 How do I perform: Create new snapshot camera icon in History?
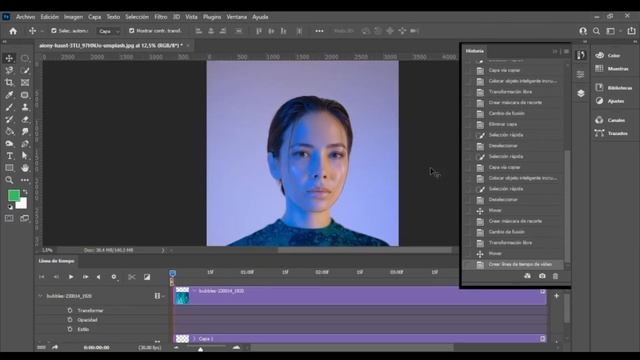coord(542,276)
